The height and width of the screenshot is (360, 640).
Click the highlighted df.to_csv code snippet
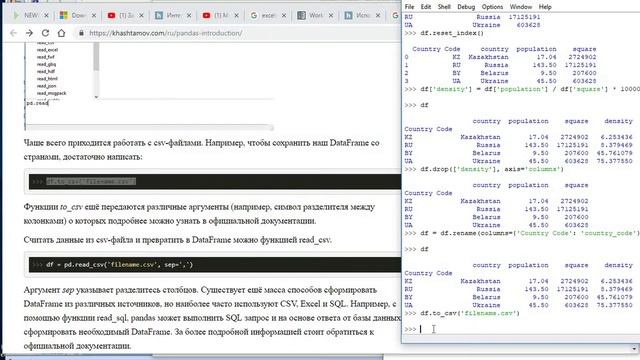pos(91,181)
